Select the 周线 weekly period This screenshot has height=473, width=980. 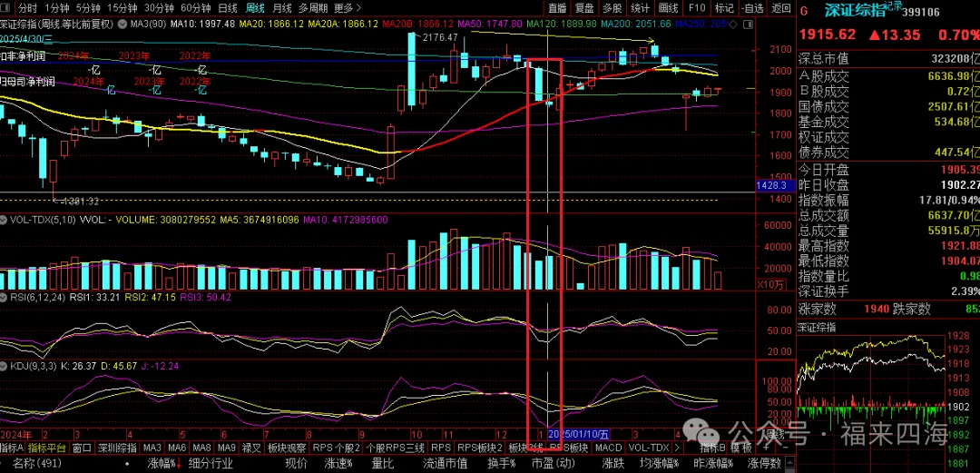coord(255,9)
